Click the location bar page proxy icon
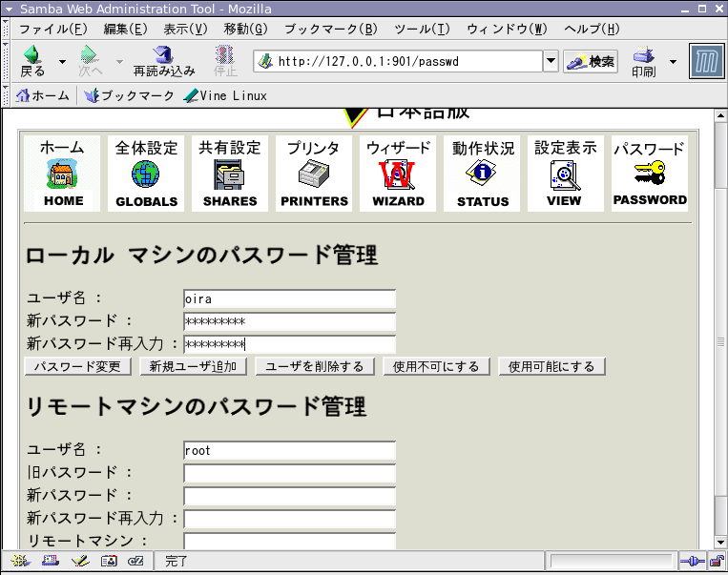Screen dimensions: 728x575 coord(265,61)
